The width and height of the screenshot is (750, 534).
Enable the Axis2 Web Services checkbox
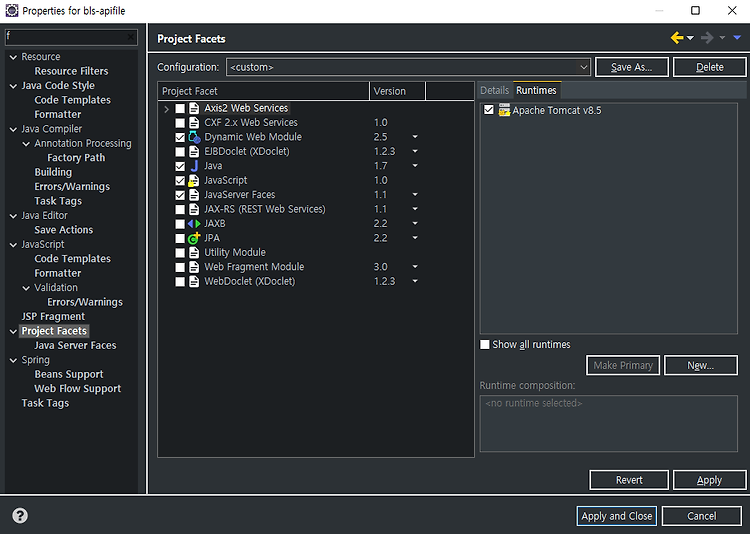pos(180,109)
